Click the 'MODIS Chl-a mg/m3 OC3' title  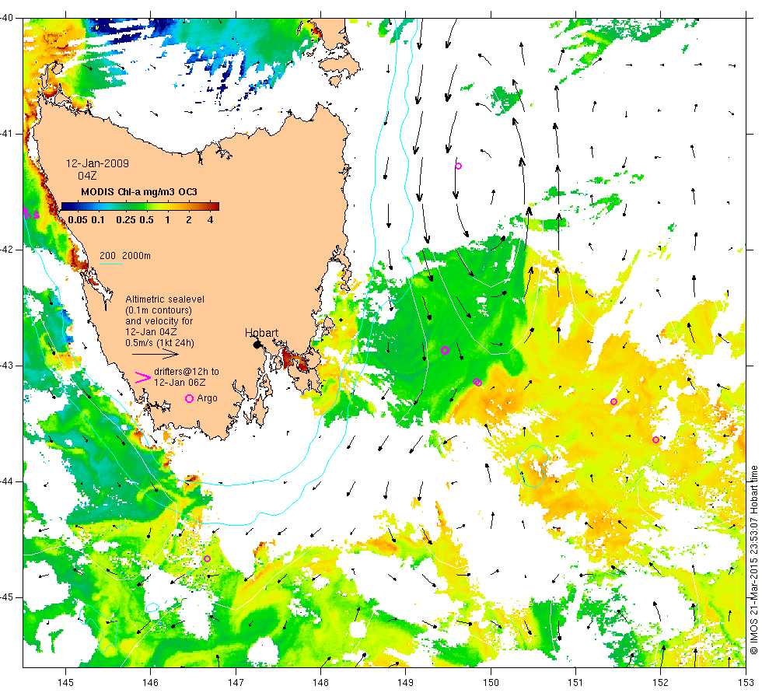coord(139,192)
